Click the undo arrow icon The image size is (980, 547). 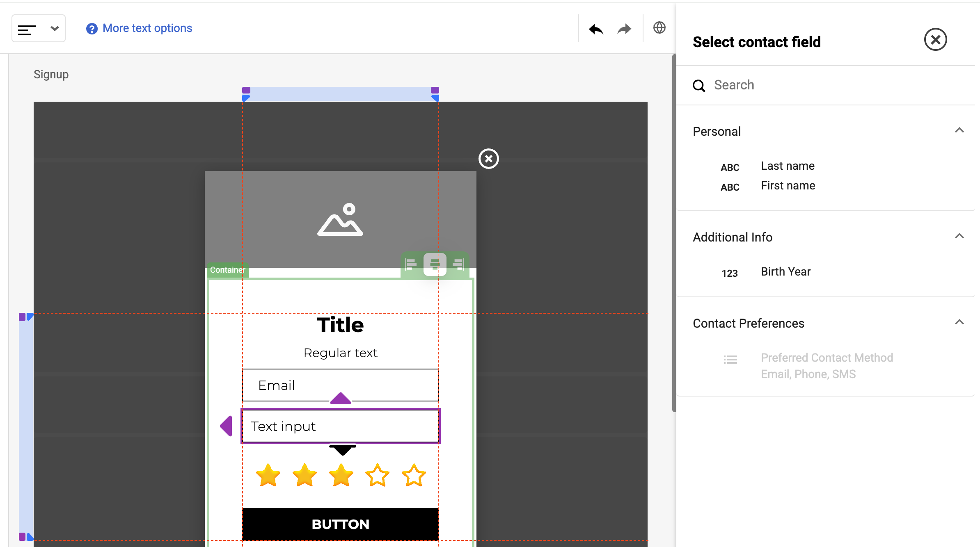click(596, 29)
